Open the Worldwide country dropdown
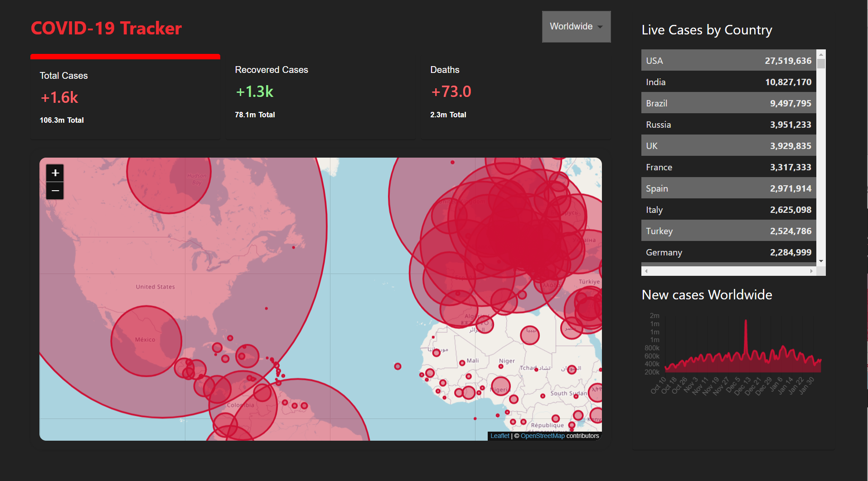Image resolution: width=868 pixels, height=481 pixels. (576, 27)
